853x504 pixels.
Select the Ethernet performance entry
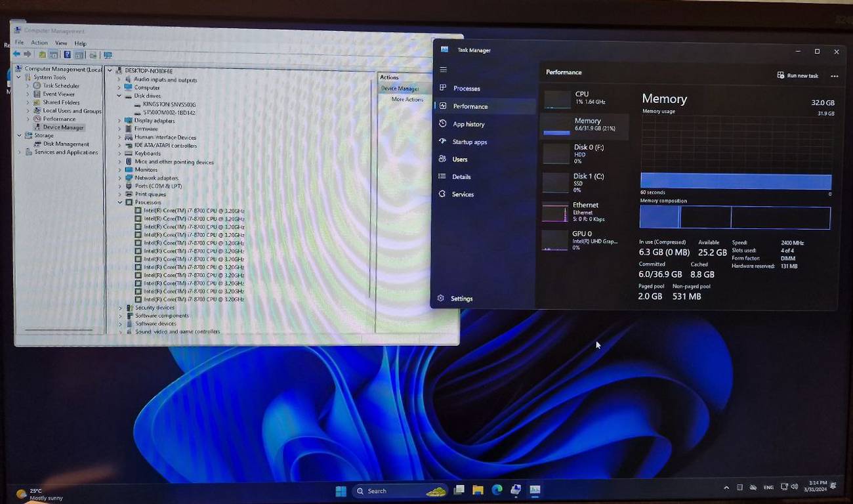583,212
